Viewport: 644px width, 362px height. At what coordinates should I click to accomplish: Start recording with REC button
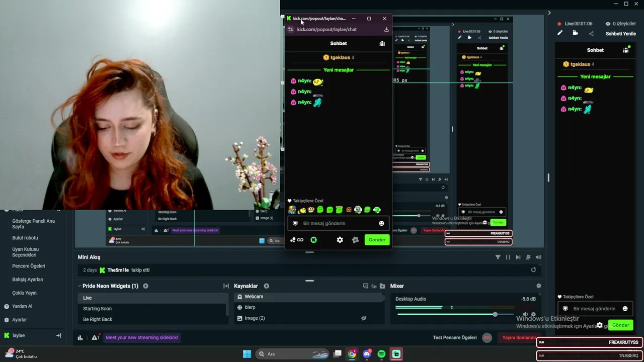click(487, 338)
